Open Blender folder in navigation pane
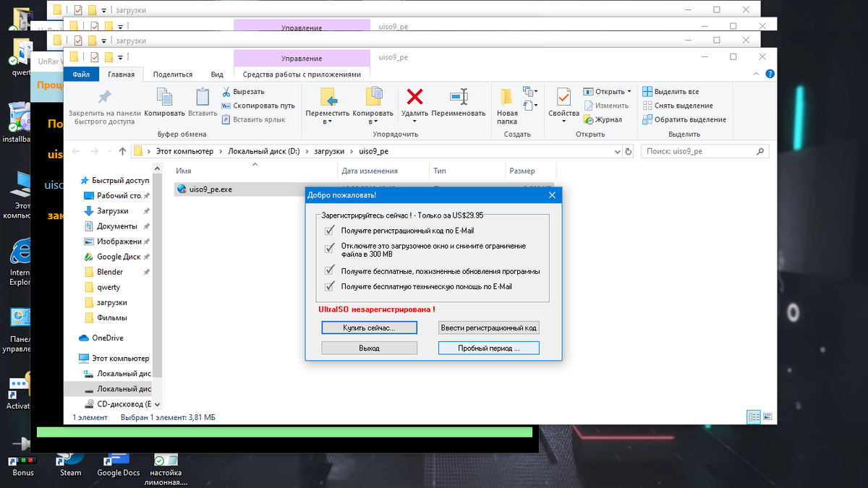868x488 pixels. (x=110, y=272)
